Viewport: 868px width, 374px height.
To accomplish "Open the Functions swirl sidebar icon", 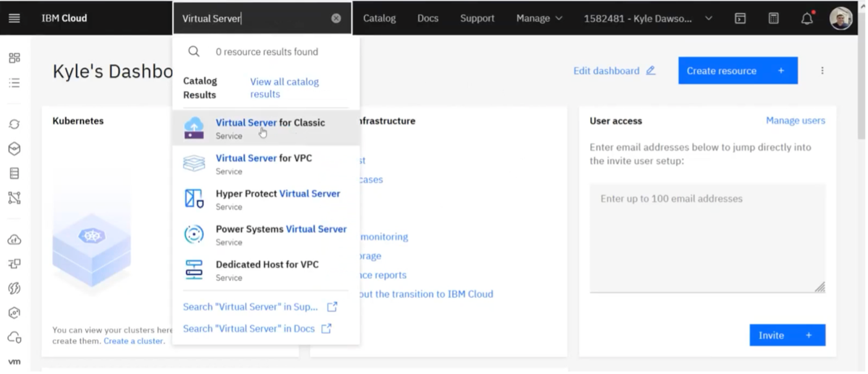I will coord(14,288).
